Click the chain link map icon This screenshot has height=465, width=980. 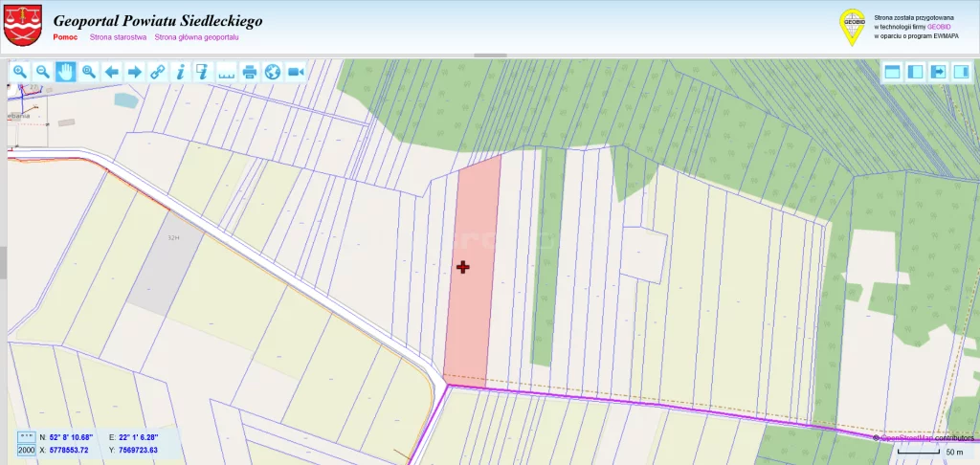pos(157,72)
